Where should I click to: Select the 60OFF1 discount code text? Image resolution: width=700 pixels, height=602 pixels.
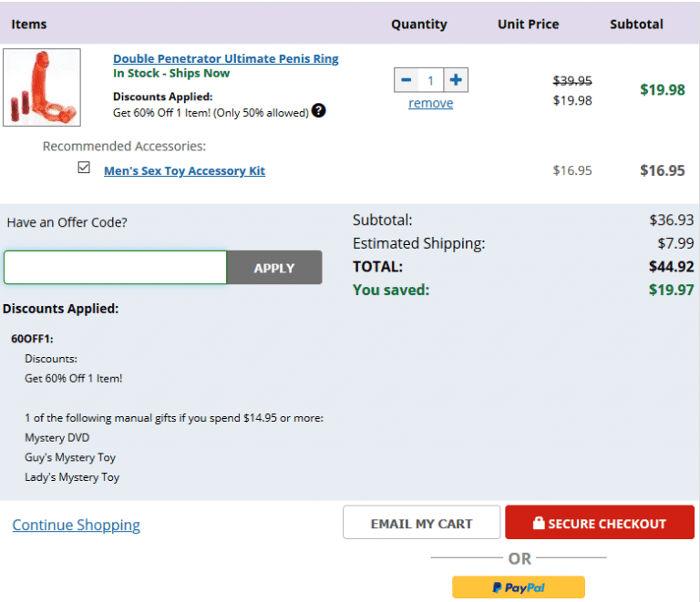pyautogui.click(x=32, y=339)
